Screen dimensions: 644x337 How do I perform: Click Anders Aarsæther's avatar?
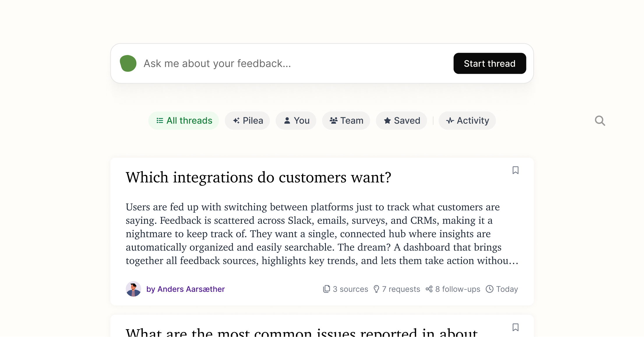(x=133, y=289)
